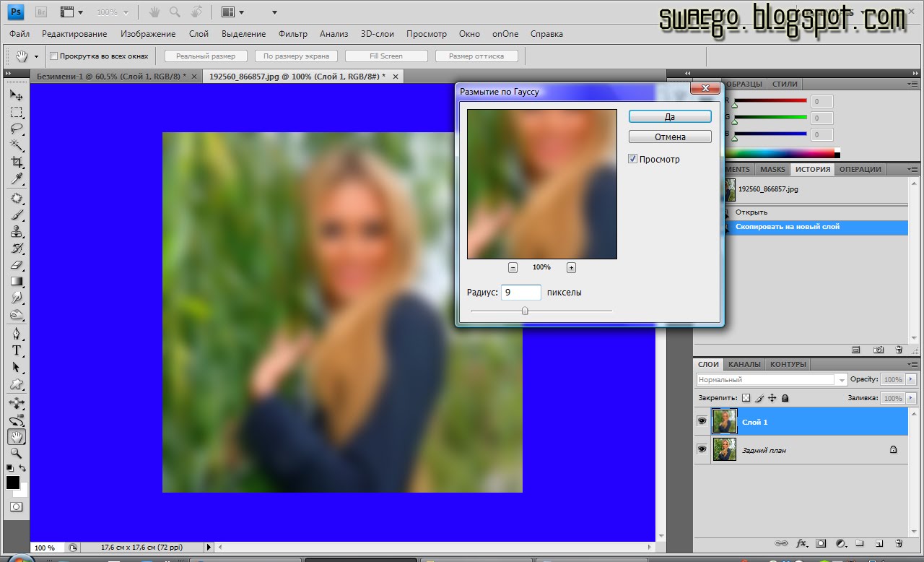Uncheck the 'Просмотр' preview checkbox
This screenshot has height=562, width=924.
(632, 159)
